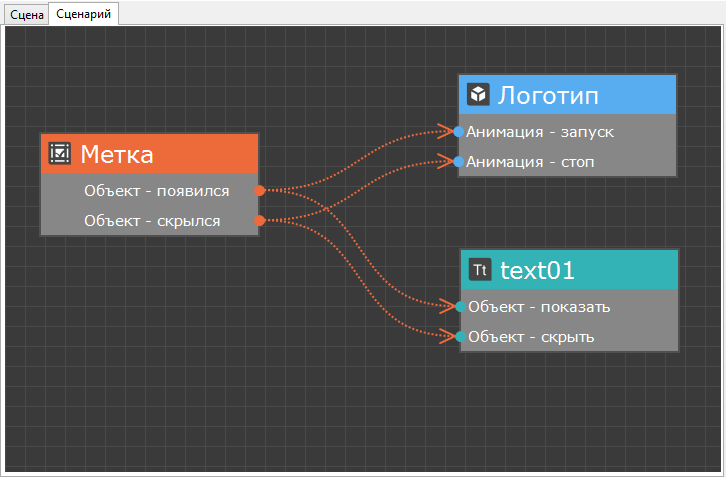The image size is (728, 478).
Task: Click the Анимация - стоп label text
Action: click(532, 161)
